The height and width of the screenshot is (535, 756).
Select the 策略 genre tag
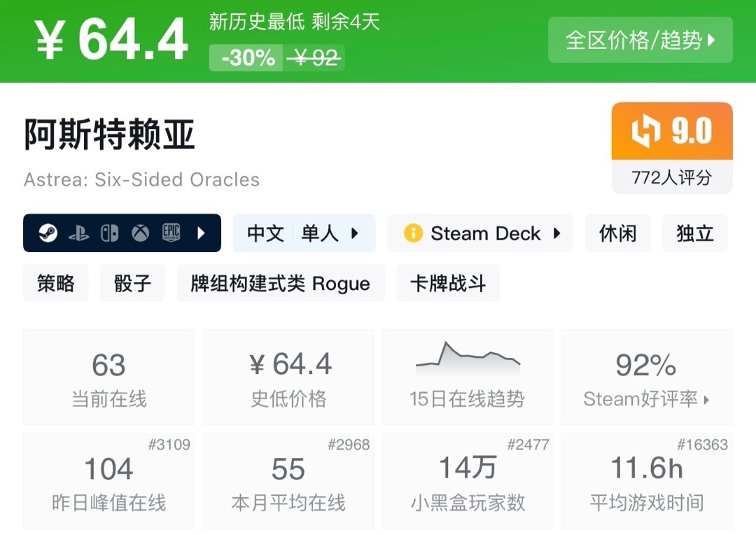pyautogui.click(x=56, y=283)
